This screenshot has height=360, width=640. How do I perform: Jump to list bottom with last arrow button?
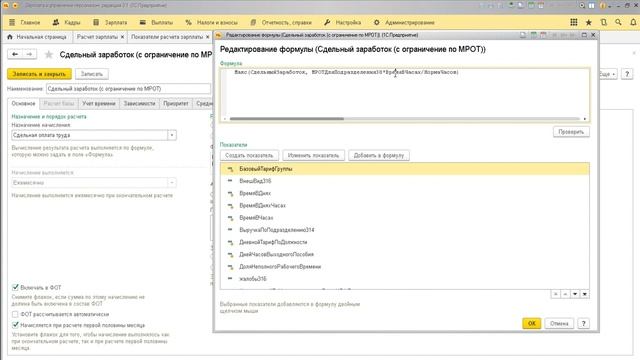click(584, 294)
